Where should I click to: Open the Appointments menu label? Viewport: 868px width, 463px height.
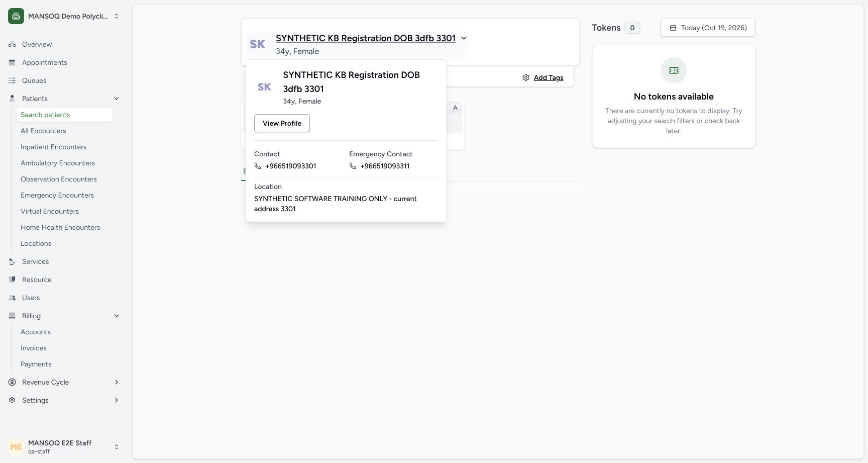click(x=45, y=62)
